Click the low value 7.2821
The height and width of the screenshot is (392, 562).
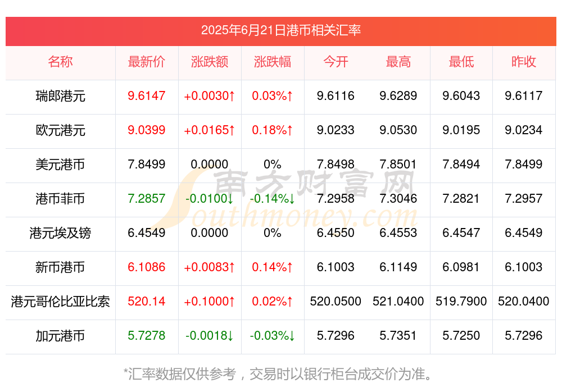click(461, 198)
